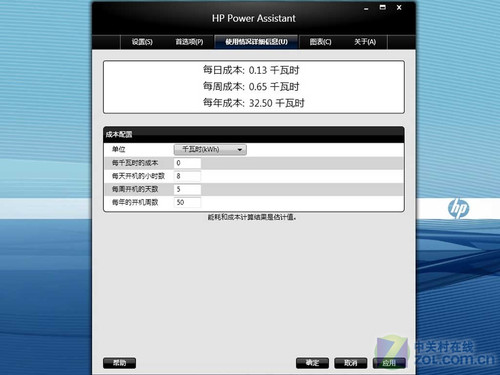The width and height of the screenshot is (500, 375).
Task: Click the 取消 button
Action: click(351, 363)
